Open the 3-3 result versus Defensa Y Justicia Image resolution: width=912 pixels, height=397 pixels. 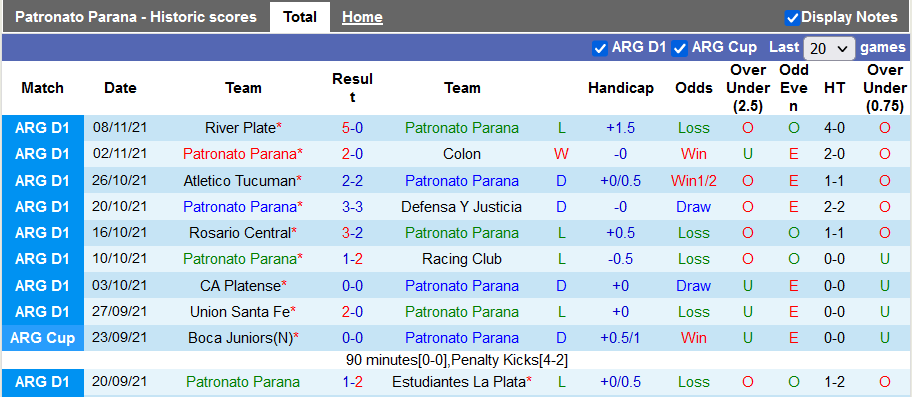tap(352, 207)
